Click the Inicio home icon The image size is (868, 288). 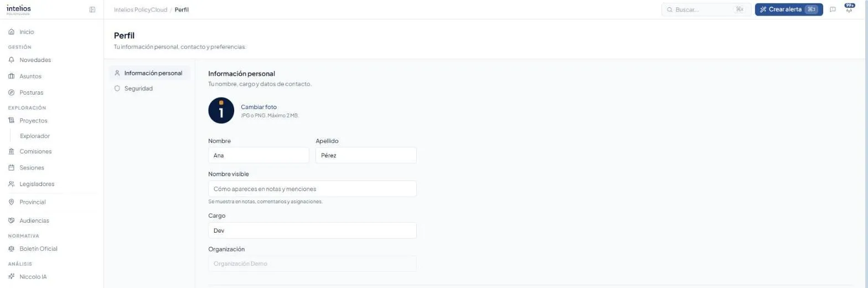11,32
